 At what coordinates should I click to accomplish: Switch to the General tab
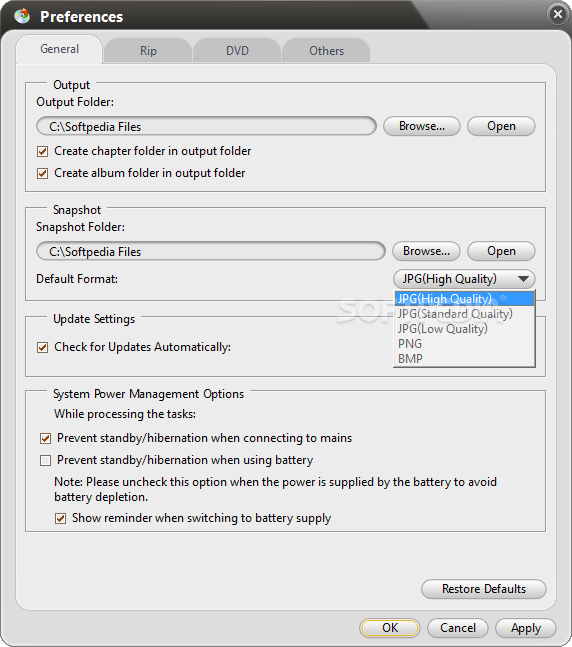pyautogui.click(x=59, y=49)
